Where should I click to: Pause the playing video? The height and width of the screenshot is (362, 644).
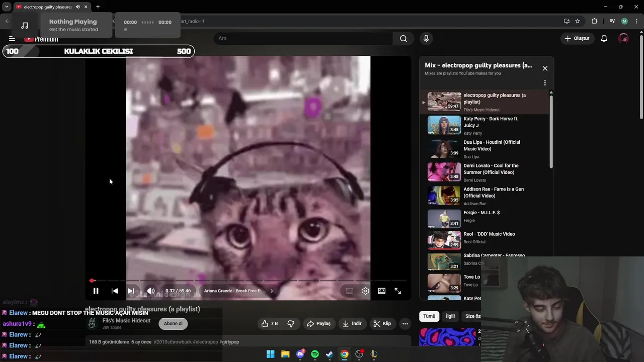click(x=96, y=291)
